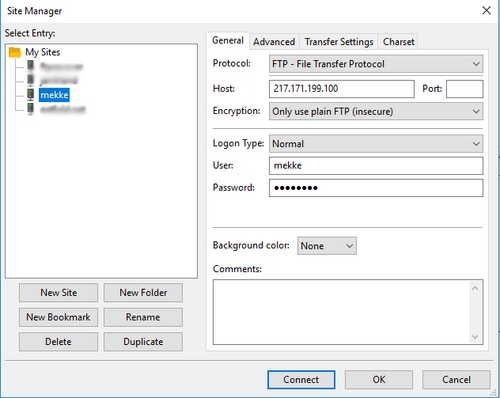
Task: Click the My Sites folder icon
Action: (15, 52)
